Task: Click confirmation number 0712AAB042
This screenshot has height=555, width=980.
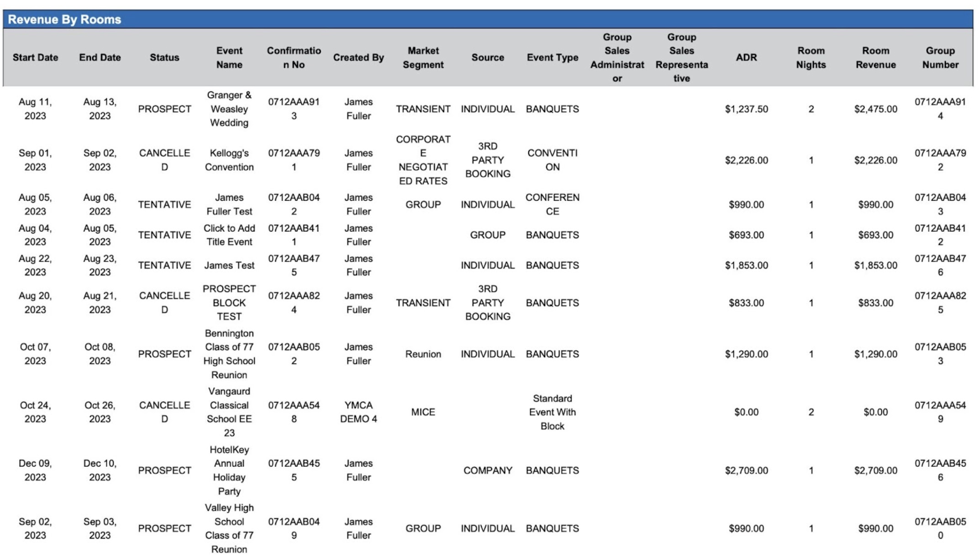Action: (x=294, y=204)
